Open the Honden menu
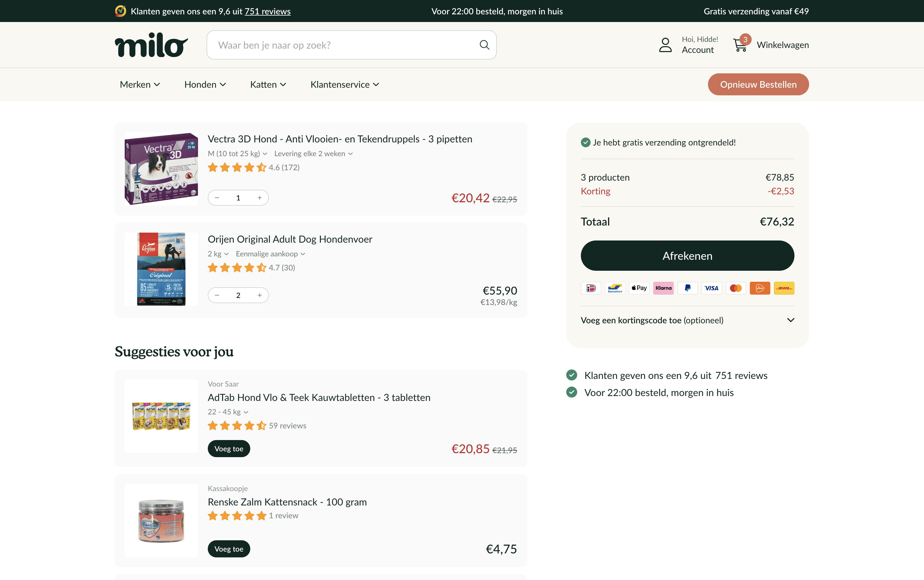This screenshot has width=924, height=580. point(205,84)
